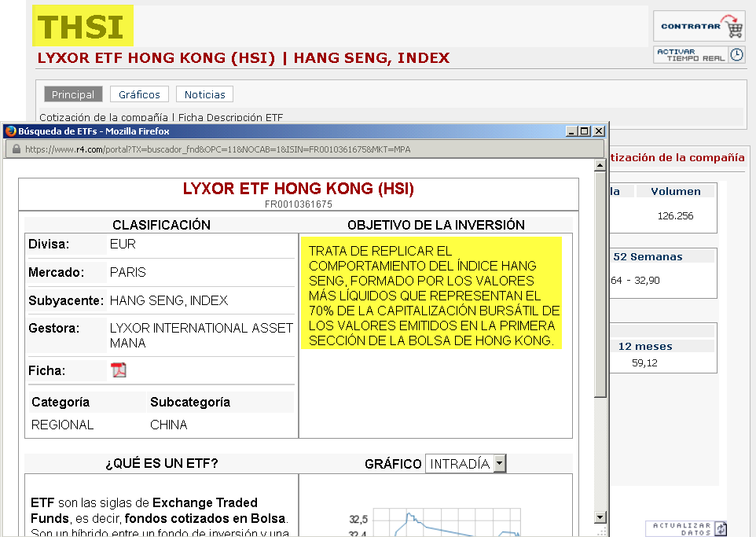
Task: Click the Volumen value 126.256
Action: click(x=675, y=215)
